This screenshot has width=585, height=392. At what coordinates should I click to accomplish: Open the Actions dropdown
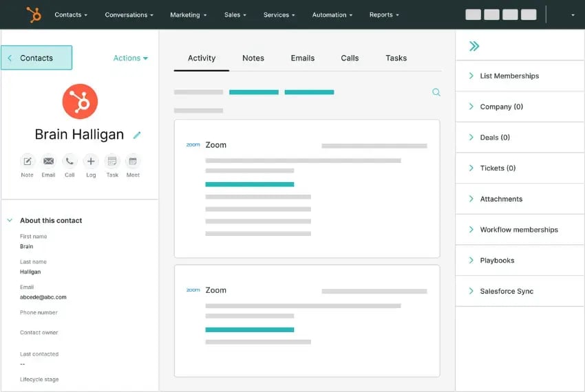[x=131, y=58]
